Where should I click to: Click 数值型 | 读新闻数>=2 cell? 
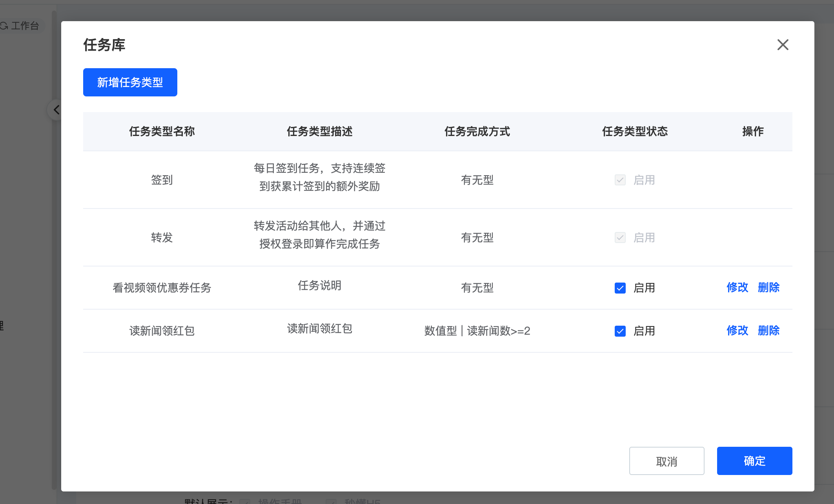pyautogui.click(x=477, y=331)
